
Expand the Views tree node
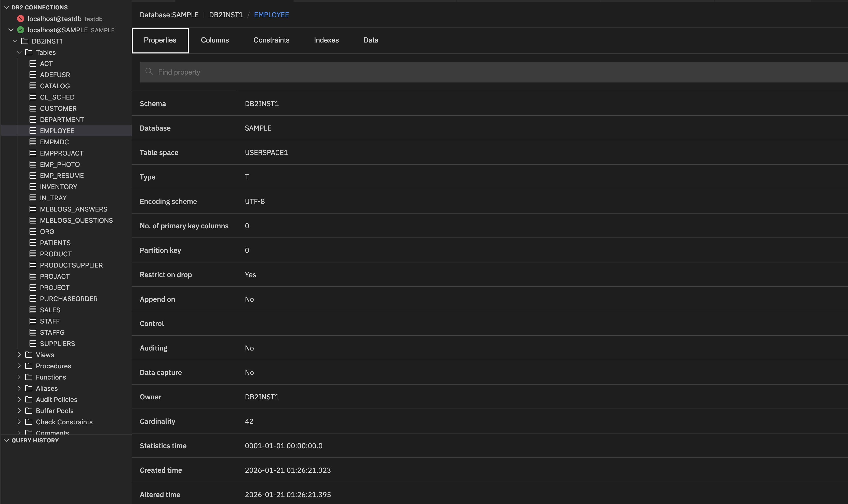(x=19, y=355)
